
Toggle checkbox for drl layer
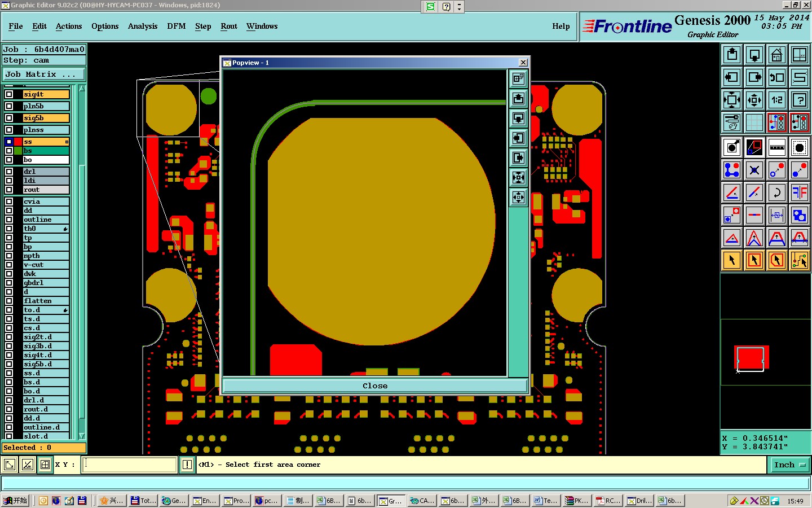(9, 172)
